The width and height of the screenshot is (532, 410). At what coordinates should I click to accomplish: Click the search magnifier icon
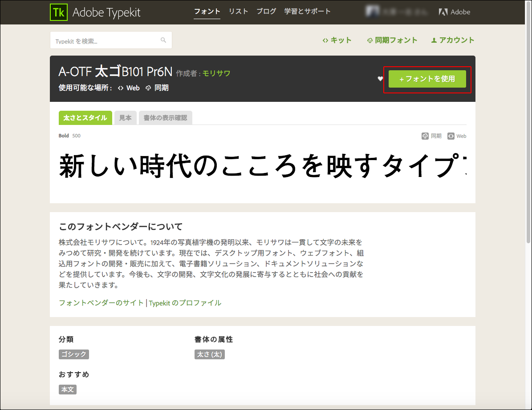pyautogui.click(x=163, y=40)
